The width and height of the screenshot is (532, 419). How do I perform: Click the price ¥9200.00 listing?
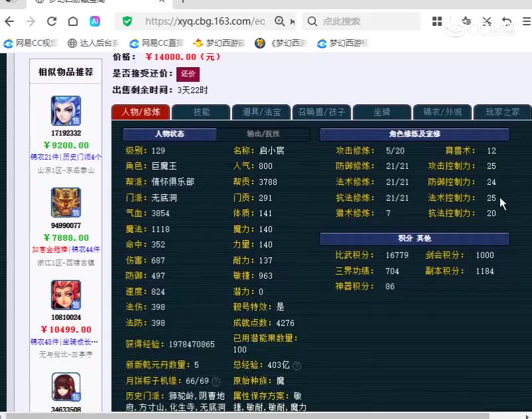point(66,145)
